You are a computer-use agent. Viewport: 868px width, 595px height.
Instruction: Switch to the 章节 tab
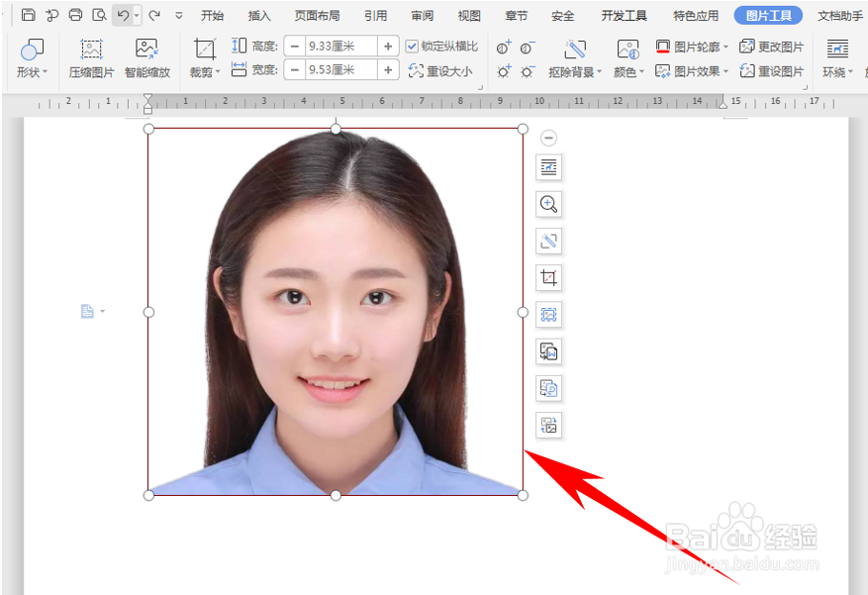[x=516, y=16]
